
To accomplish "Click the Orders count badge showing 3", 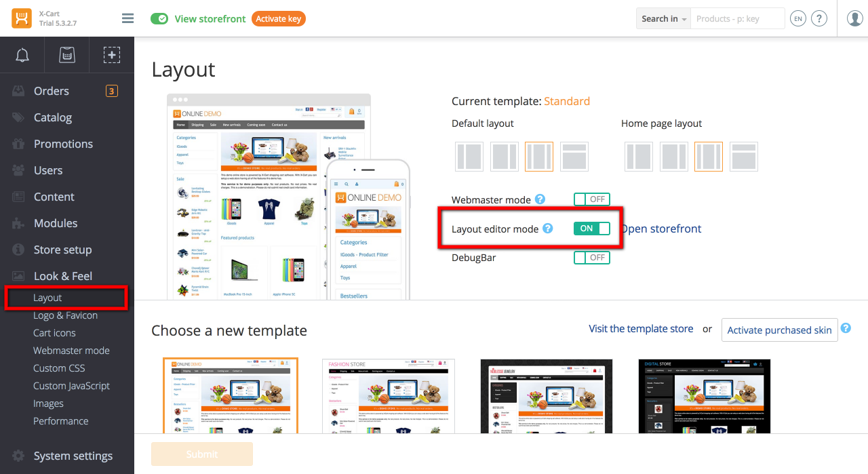I will 112,91.
